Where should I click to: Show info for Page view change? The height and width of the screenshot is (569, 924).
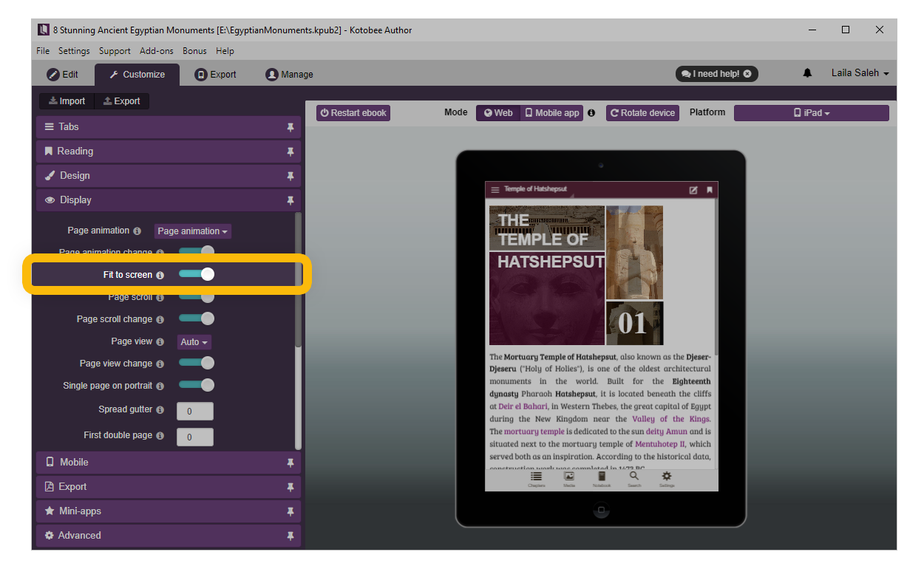(x=160, y=364)
